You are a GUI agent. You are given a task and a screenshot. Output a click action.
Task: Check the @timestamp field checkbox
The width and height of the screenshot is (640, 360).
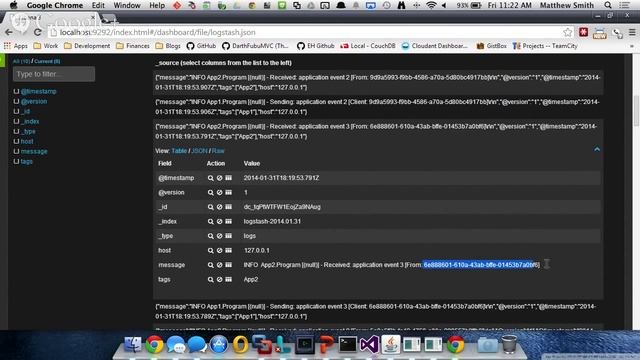pyautogui.click(x=16, y=91)
